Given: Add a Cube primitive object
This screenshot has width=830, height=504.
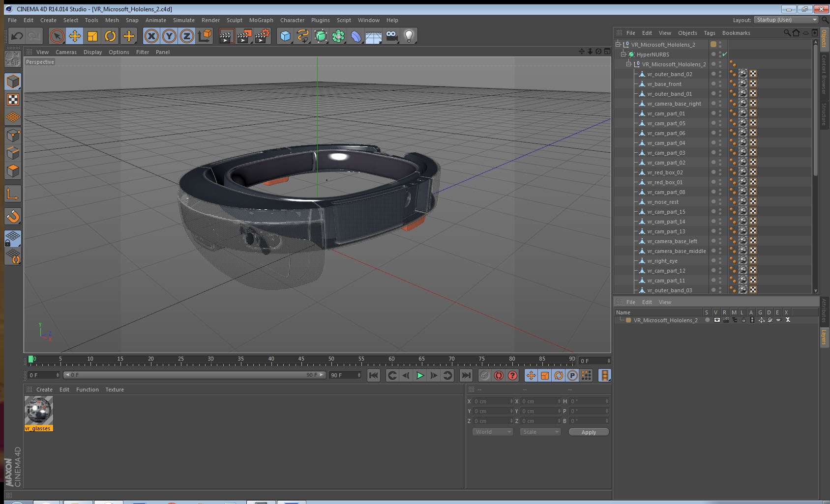Looking at the screenshot, I should click(286, 36).
